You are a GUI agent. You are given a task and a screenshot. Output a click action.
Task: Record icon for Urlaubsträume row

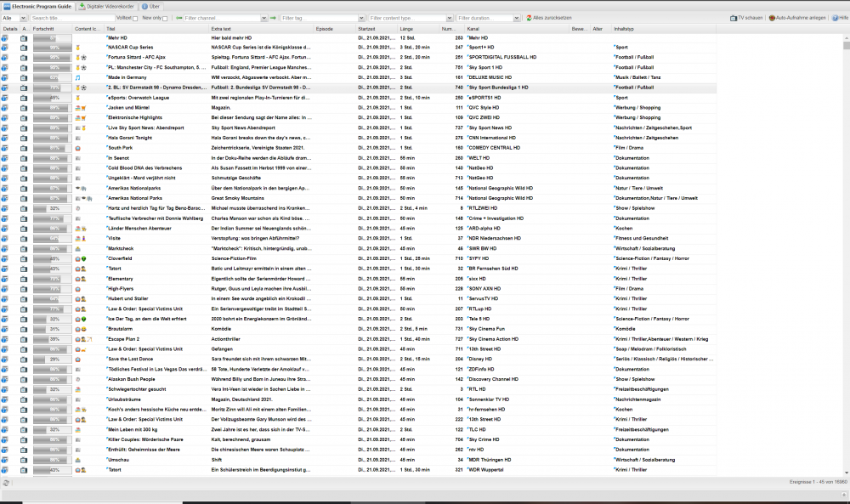(23, 399)
